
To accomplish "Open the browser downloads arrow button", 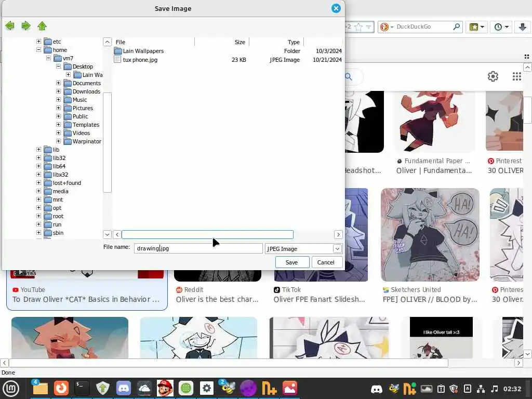I will click(x=523, y=27).
